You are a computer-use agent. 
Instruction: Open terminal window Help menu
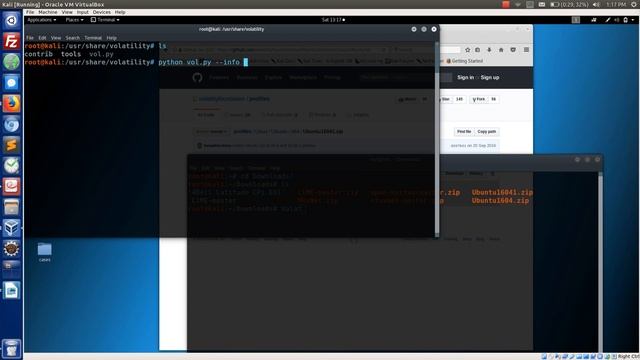111,38
